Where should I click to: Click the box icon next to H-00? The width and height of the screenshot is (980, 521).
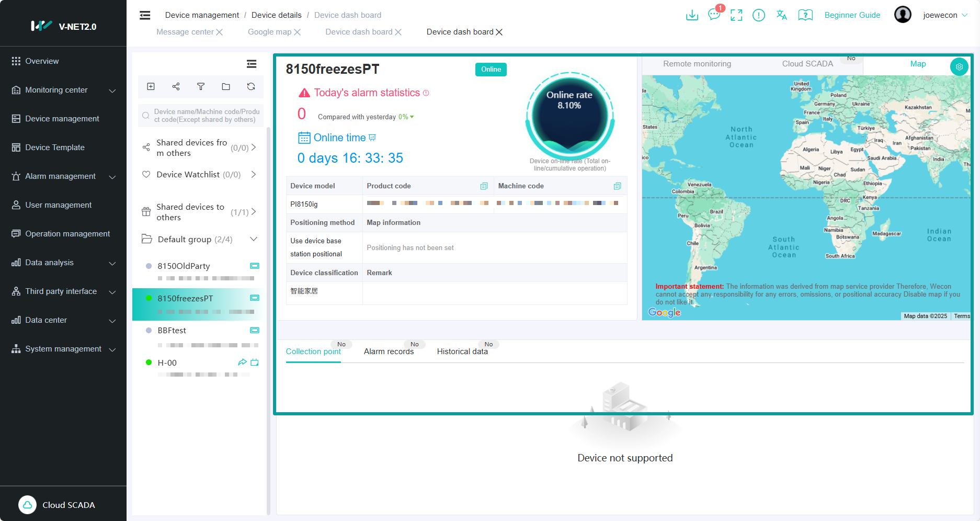point(255,362)
